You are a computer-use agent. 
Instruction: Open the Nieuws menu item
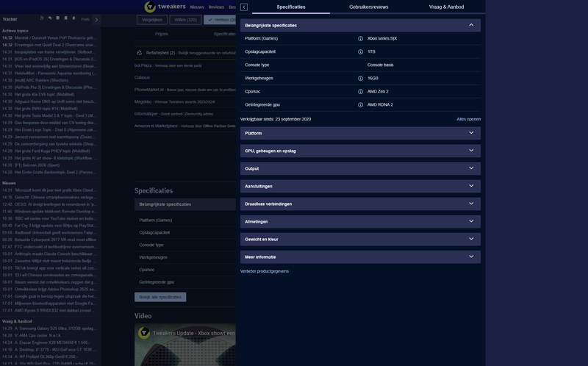coord(197,7)
